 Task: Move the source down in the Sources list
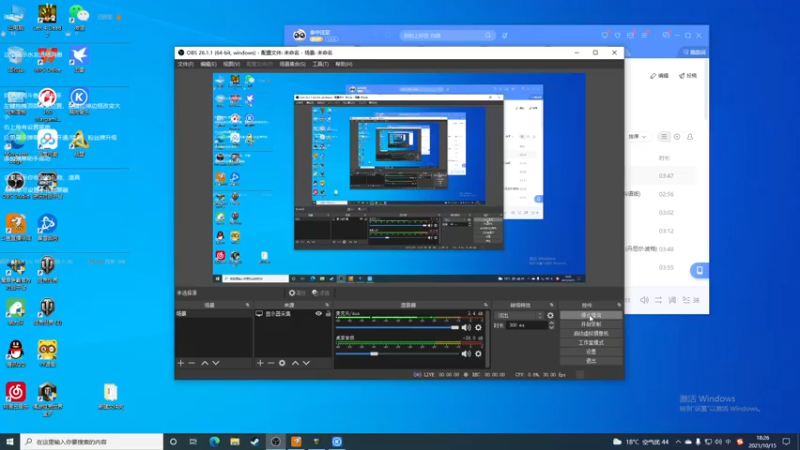point(306,363)
